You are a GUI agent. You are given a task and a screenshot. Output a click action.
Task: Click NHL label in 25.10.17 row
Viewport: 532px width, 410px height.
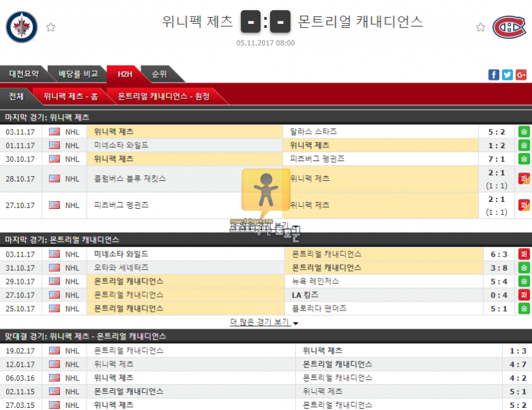(72, 308)
